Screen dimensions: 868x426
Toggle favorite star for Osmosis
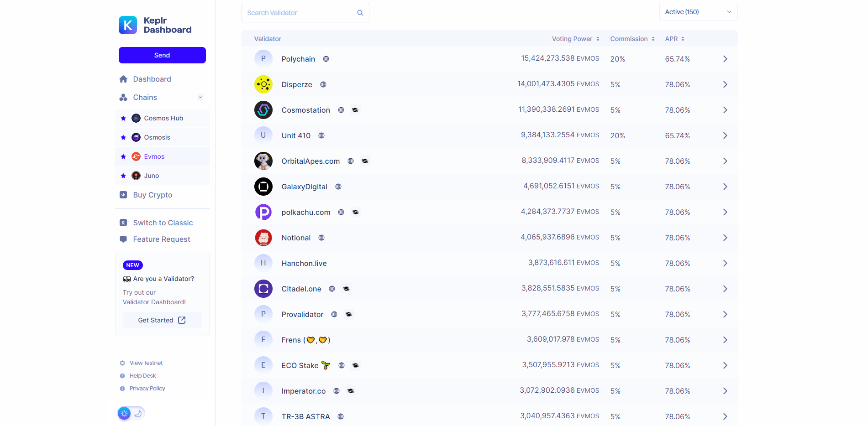click(x=123, y=137)
